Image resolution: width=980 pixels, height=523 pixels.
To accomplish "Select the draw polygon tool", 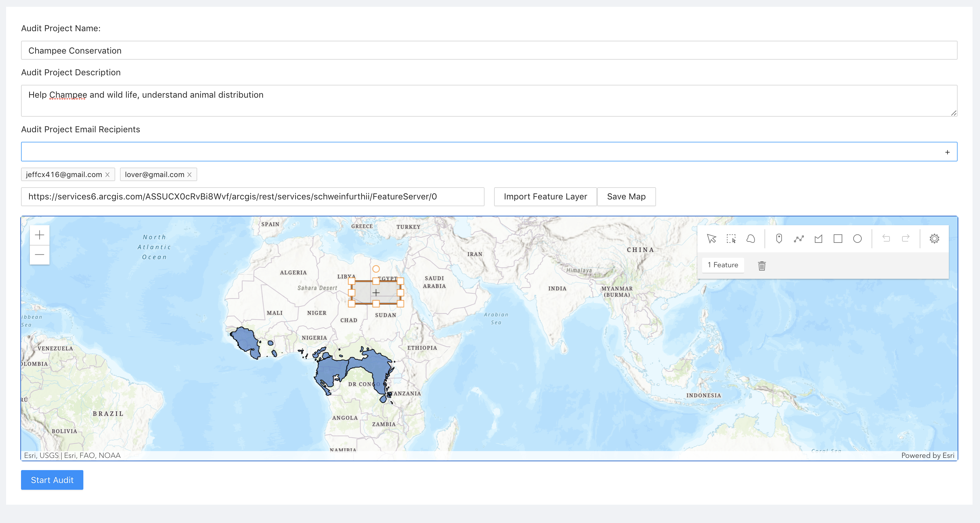I will [x=818, y=239].
